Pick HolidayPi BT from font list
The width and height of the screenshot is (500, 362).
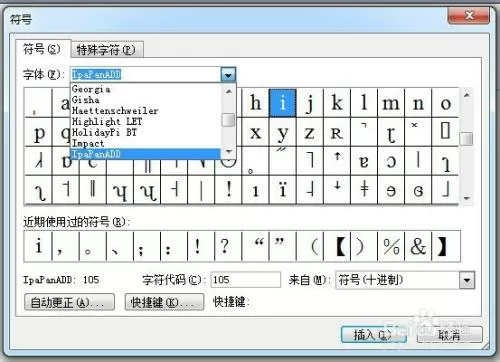point(145,132)
